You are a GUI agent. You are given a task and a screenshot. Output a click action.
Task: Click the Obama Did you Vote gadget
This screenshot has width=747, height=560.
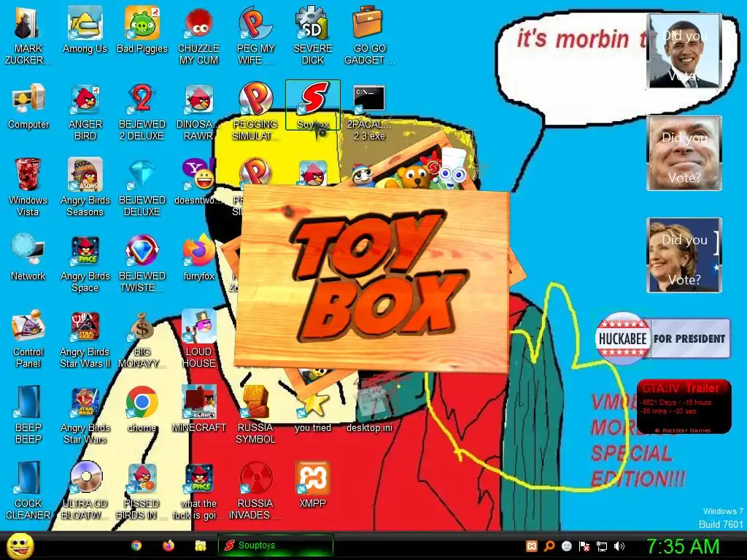click(684, 51)
